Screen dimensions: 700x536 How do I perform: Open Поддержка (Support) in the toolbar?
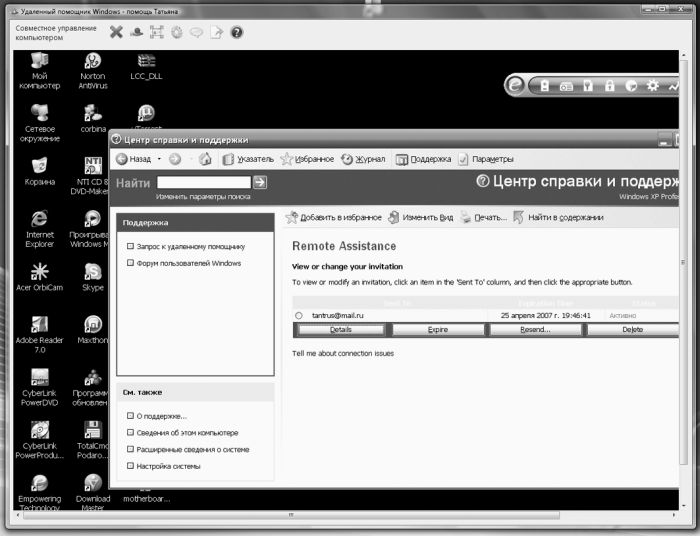coord(424,159)
